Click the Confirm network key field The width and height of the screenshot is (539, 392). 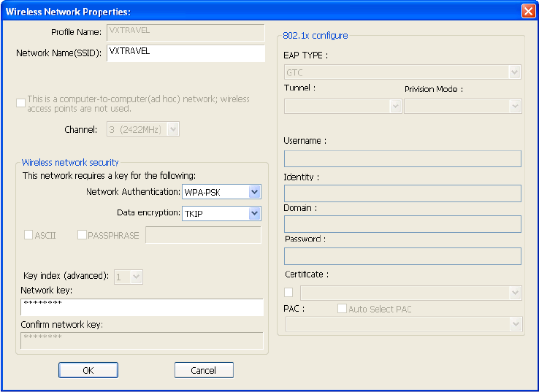click(x=142, y=341)
